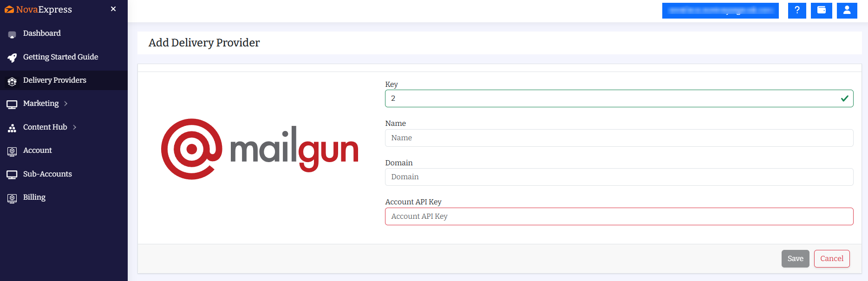Viewport: 868px width, 281px height.
Task: Open the wallet icon in header
Action: pos(821,10)
